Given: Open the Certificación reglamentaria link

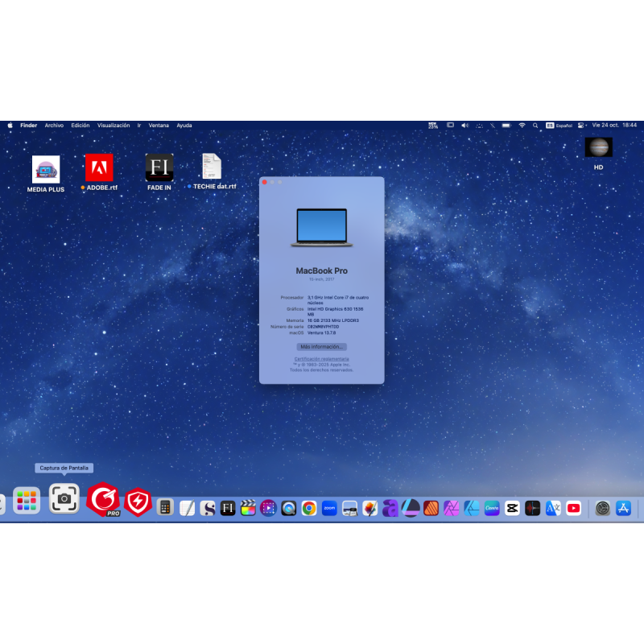Looking at the screenshot, I should point(321,359).
